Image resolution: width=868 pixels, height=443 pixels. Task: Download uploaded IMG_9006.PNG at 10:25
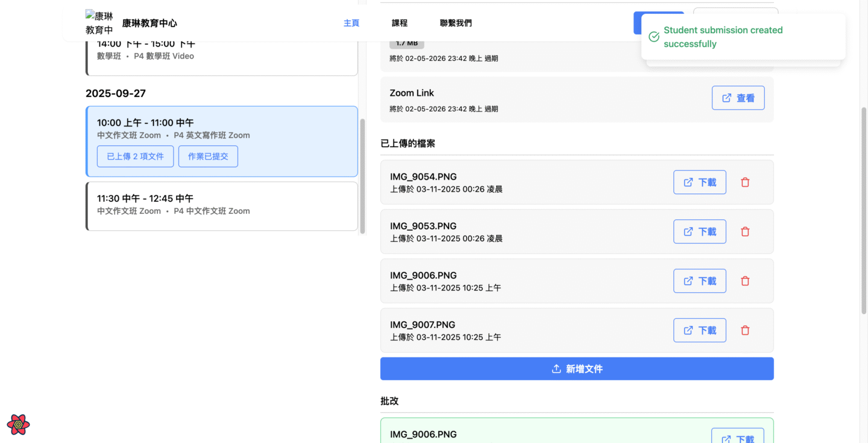tap(699, 281)
